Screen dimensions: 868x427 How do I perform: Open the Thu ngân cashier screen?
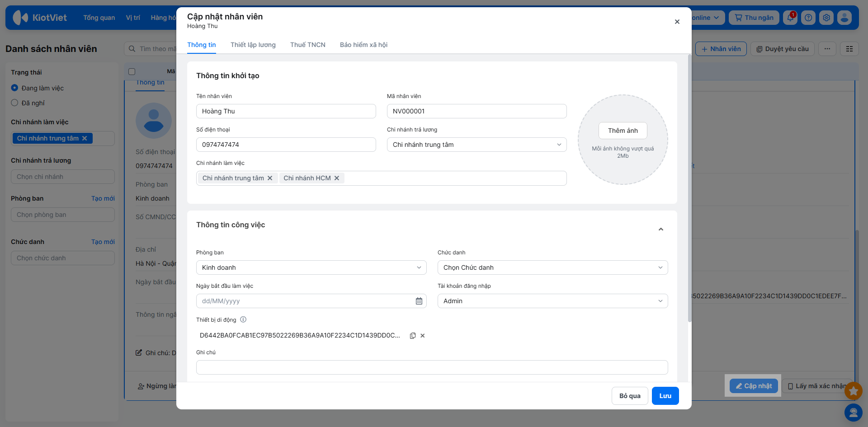click(754, 18)
